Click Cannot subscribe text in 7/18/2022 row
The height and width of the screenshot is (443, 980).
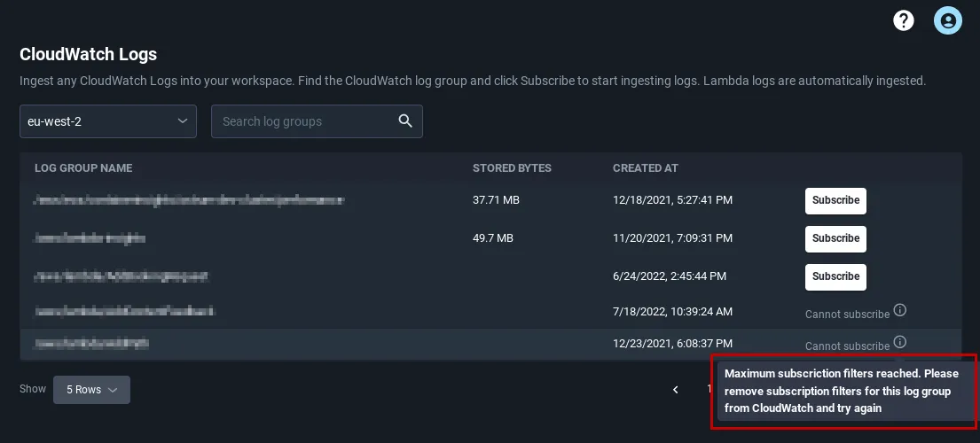pyautogui.click(x=847, y=315)
